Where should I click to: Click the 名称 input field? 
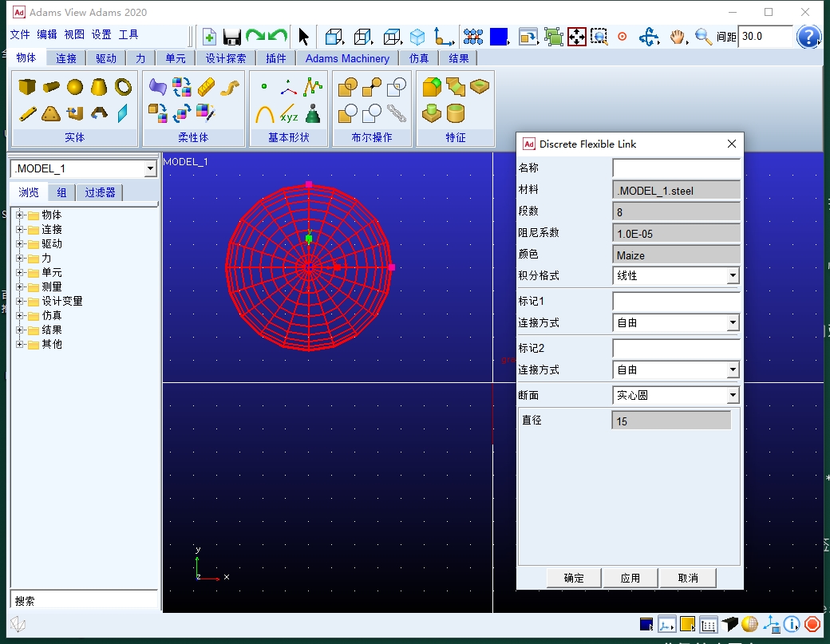[676, 168]
